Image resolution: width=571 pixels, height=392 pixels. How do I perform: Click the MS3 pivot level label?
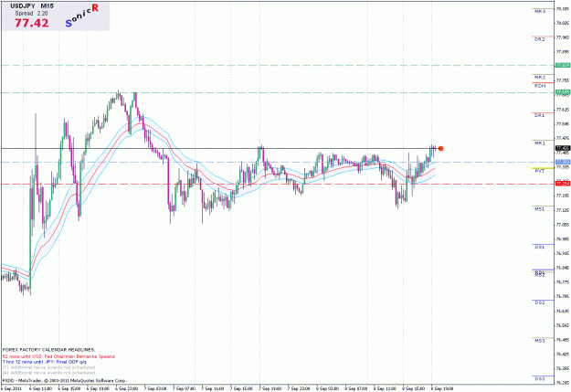540,341
